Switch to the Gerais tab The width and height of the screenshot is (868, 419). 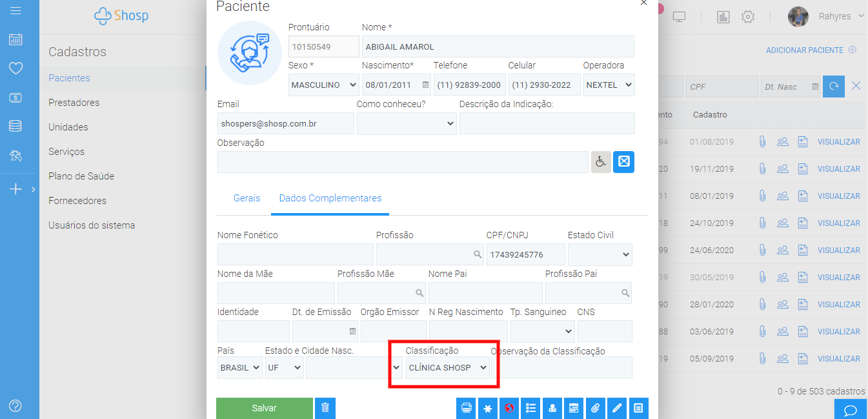point(247,198)
